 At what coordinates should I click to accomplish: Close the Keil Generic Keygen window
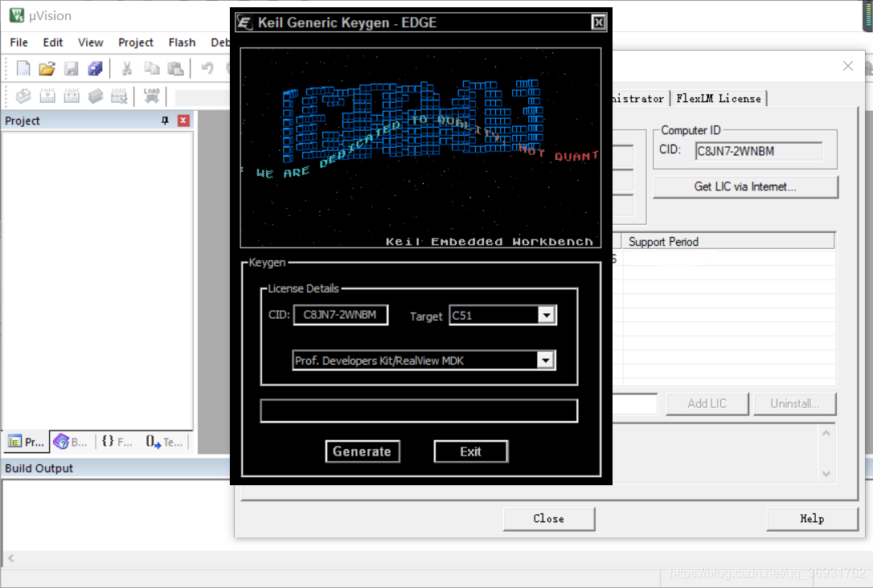pos(599,22)
